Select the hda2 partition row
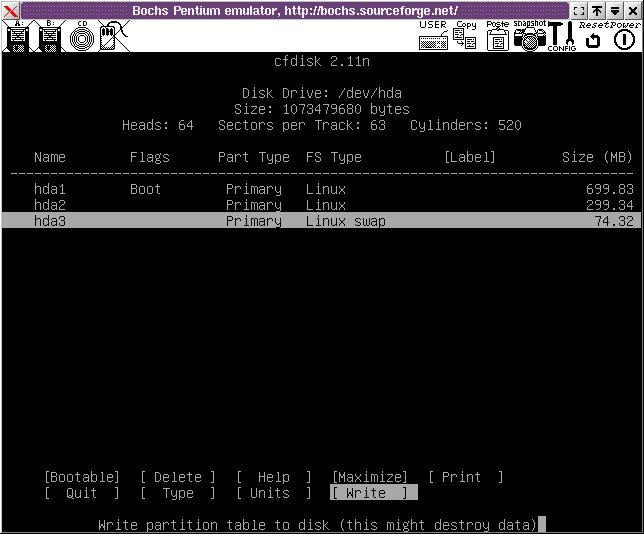Screen dimensions: 644x534 pos(321,205)
